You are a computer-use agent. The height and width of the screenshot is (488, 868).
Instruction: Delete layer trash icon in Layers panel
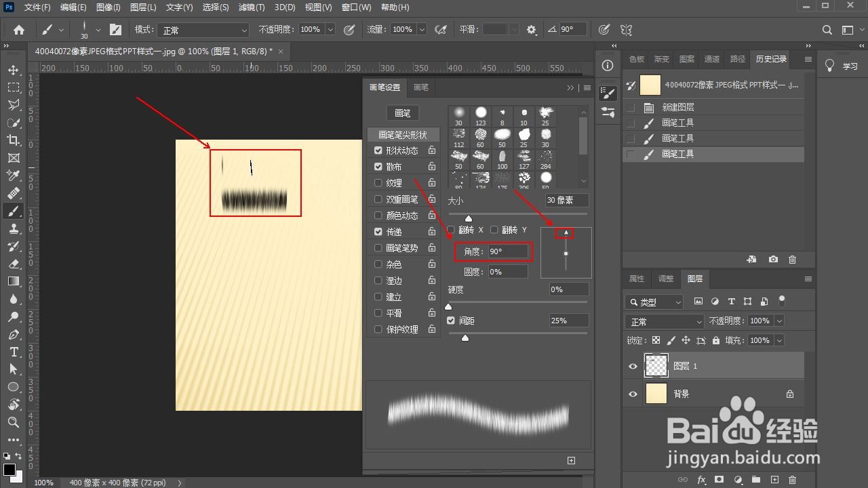[x=793, y=480]
